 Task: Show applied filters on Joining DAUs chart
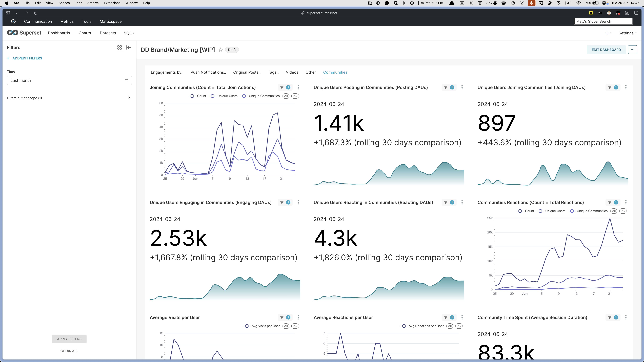click(613, 87)
